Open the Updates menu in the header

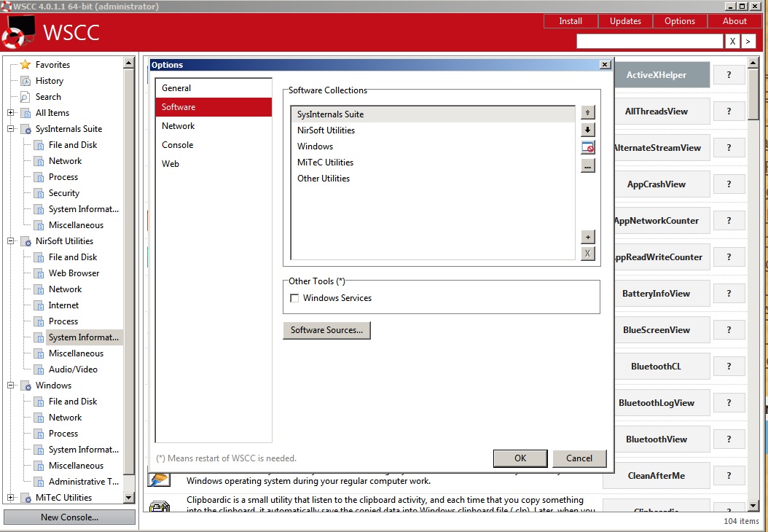click(x=625, y=21)
